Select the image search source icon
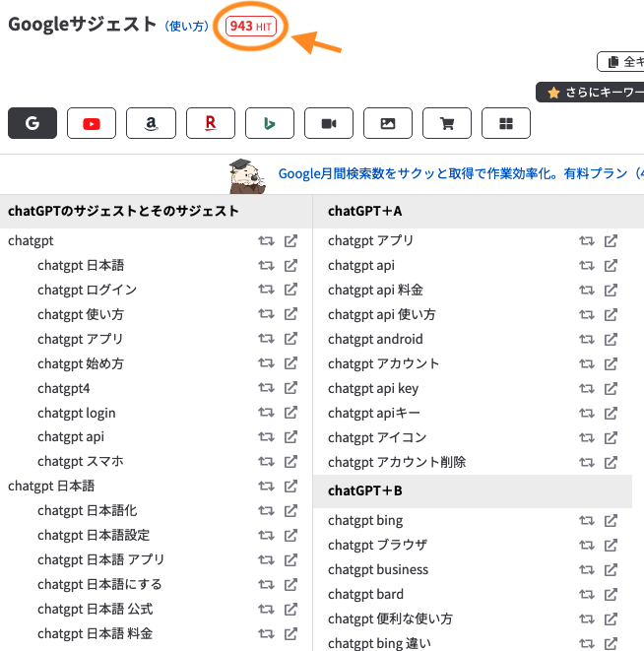The width and height of the screenshot is (644, 651). coord(387,123)
